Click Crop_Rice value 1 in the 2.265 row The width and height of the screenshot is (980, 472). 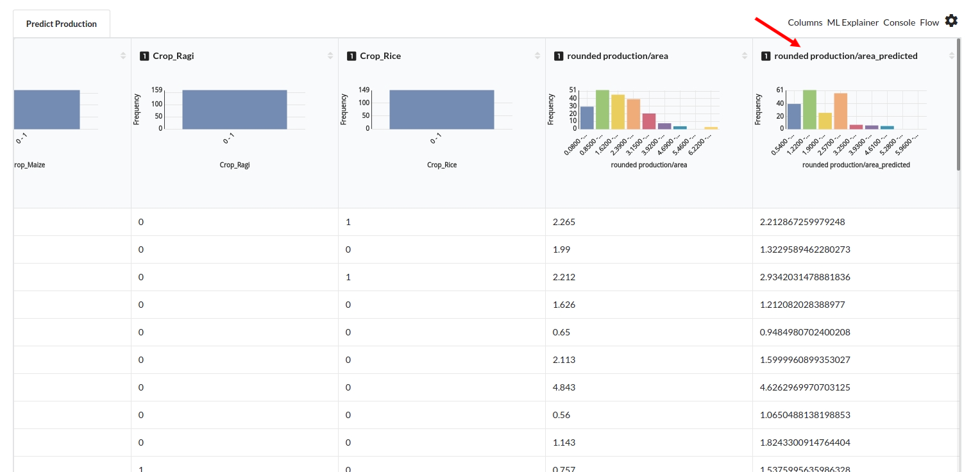[x=442, y=222]
